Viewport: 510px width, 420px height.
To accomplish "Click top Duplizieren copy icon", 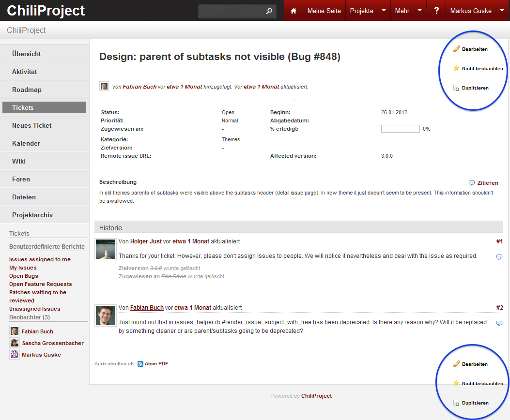I will click(x=456, y=88).
